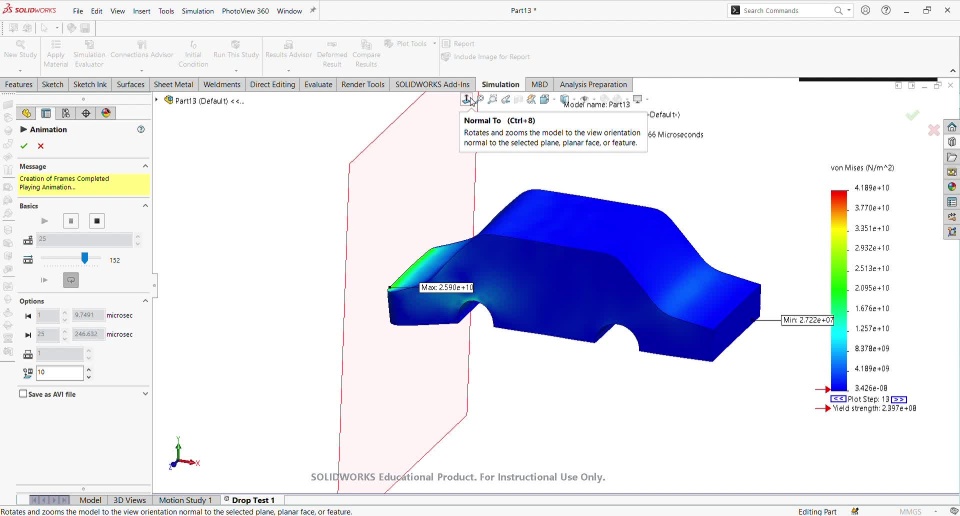Open the New Study dropdown arrow
960x516 pixels.
(20, 71)
